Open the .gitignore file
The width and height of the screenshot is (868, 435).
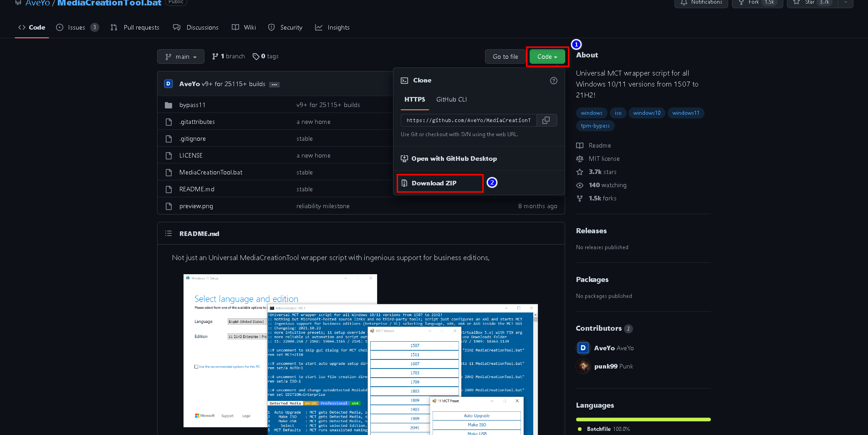point(192,138)
